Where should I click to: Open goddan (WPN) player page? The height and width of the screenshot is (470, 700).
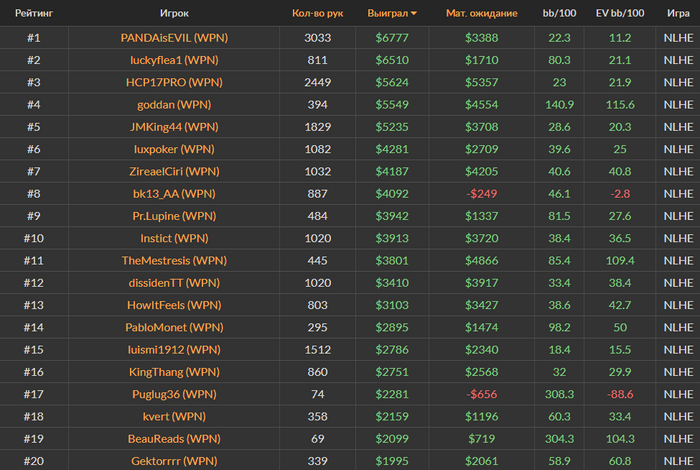174,104
